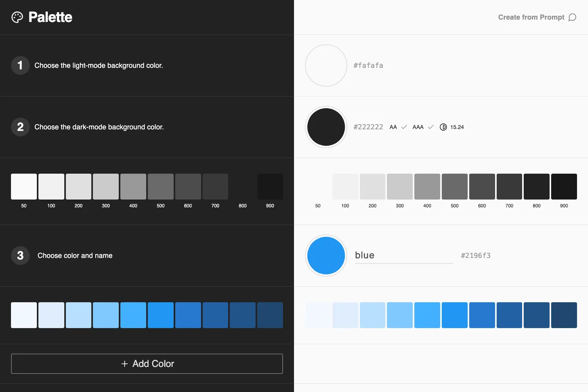This screenshot has width=588, height=392.
Task: Click 'Choose the light-mode background color.' text
Action: (99, 65)
